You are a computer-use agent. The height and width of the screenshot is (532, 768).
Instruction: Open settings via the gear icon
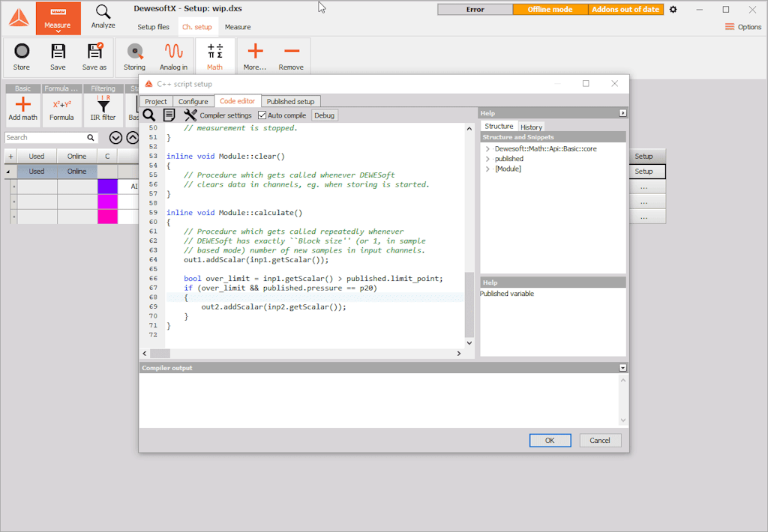click(673, 10)
